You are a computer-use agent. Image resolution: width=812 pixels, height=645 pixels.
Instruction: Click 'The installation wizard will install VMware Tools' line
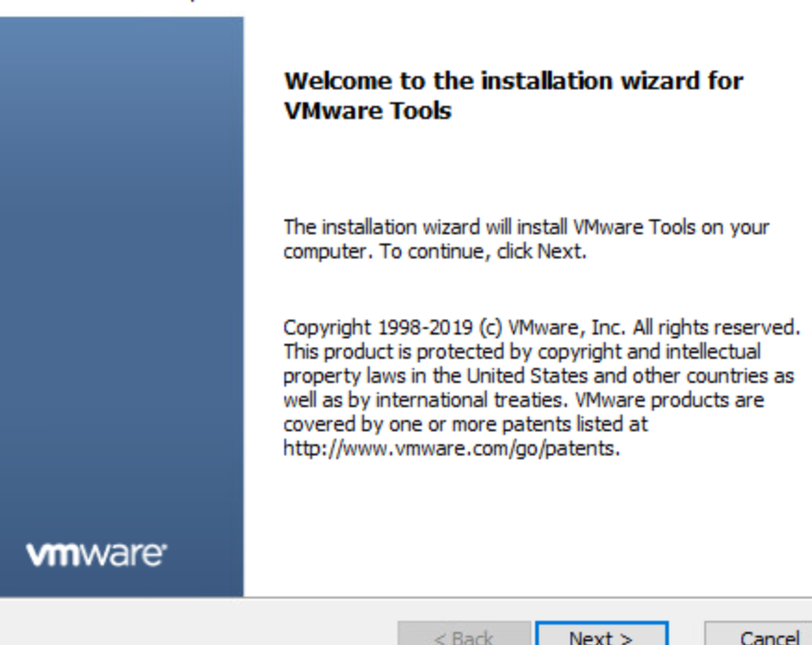coord(526,228)
